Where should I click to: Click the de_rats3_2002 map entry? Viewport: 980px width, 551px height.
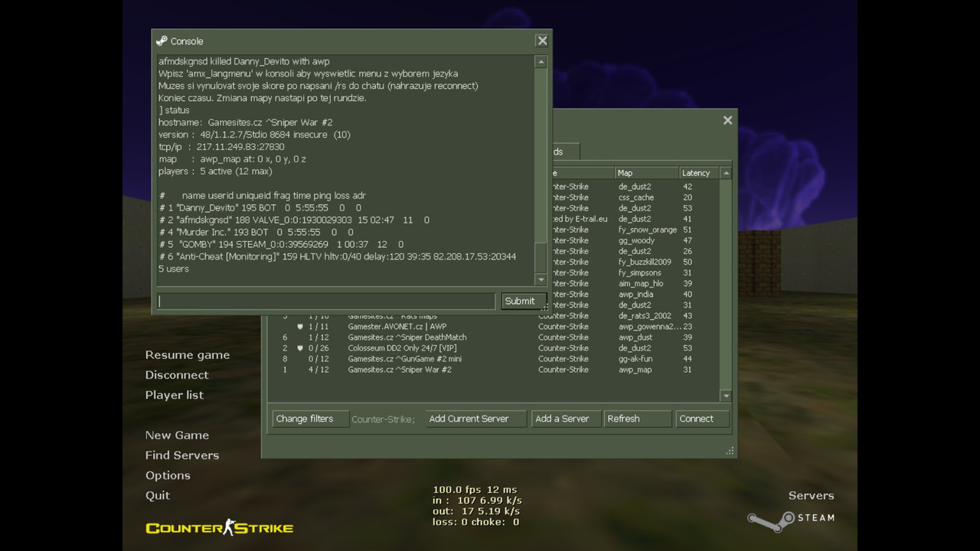click(x=645, y=315)
